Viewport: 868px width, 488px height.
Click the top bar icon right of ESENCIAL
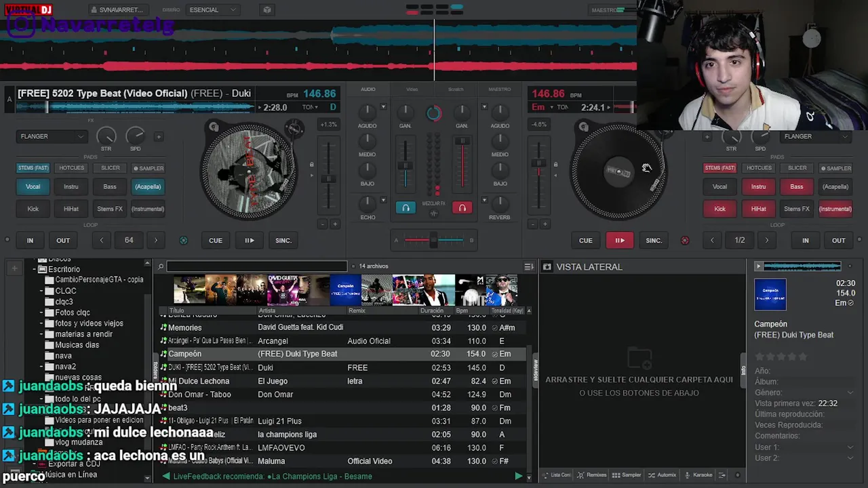(x=267, y=9)
